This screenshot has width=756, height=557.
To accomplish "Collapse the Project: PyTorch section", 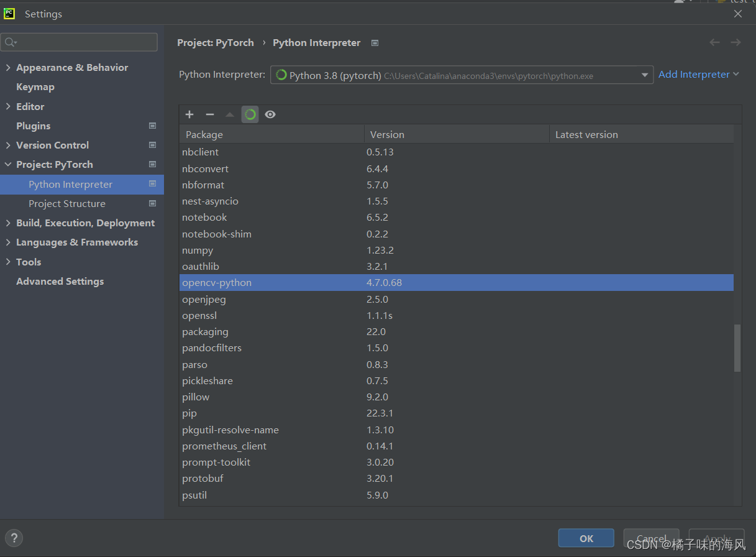I will point(8,165).
